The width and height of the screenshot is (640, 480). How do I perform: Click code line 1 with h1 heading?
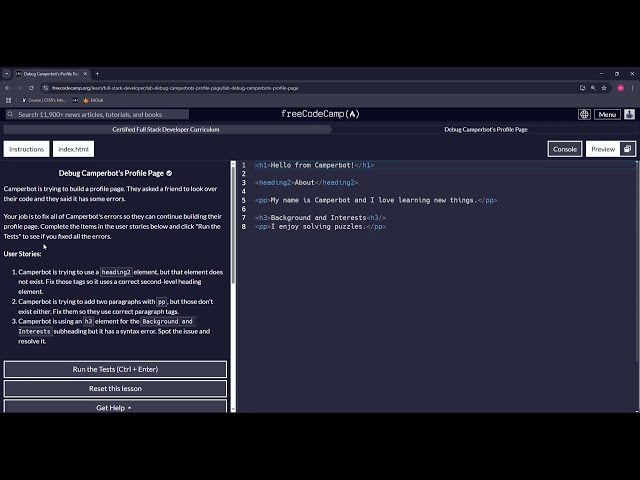coord(314,165)
